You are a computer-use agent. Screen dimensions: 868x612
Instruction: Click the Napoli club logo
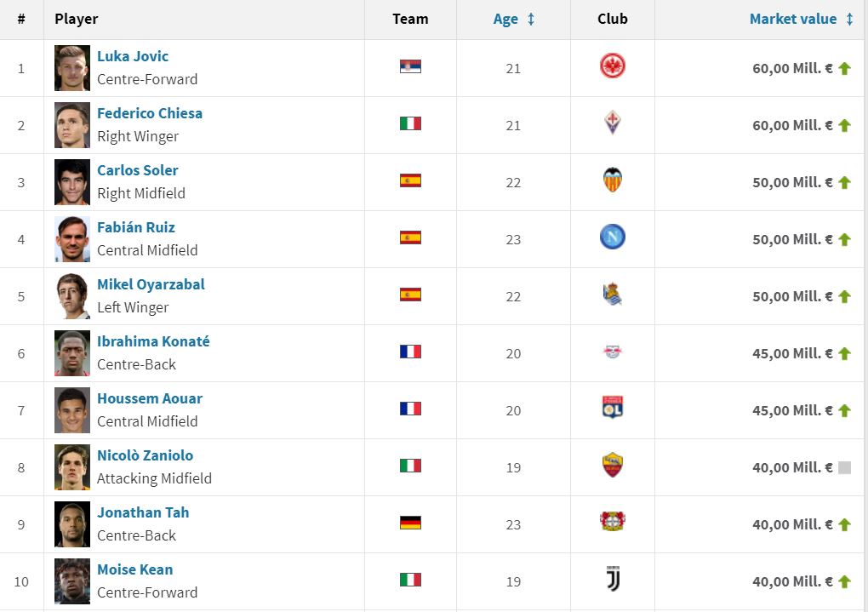(612, 238)
